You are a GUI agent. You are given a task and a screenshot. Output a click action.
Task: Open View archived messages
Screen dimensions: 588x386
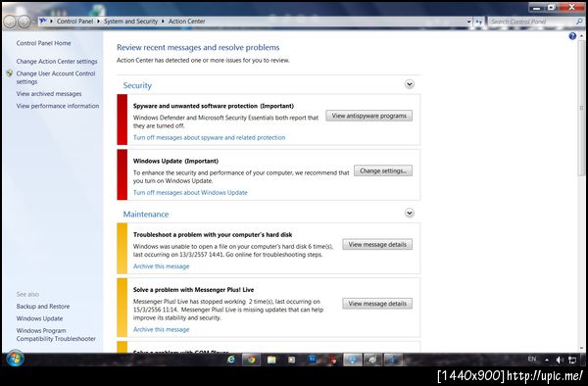point(49,94)
